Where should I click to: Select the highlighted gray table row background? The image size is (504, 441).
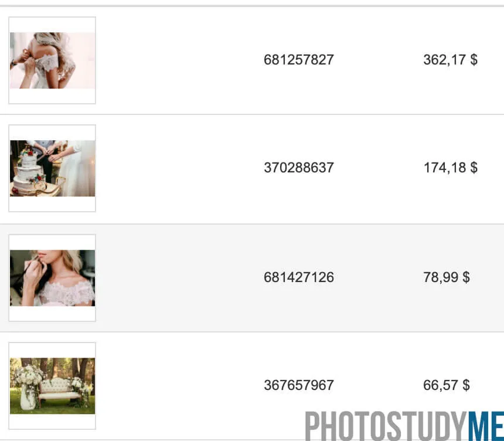pyautogui.click(x=252, y=278)
